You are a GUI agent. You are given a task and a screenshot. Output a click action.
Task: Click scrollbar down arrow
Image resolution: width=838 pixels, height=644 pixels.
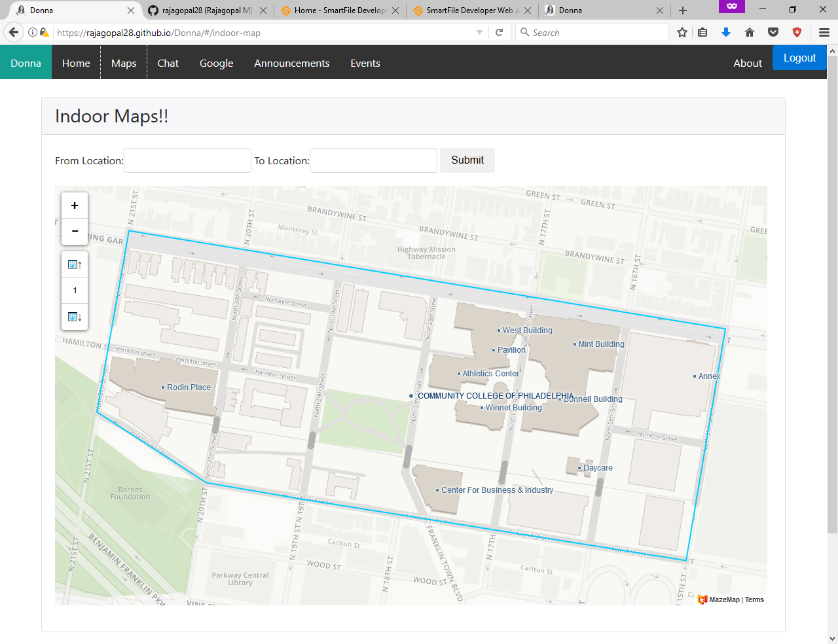(832, 638)
